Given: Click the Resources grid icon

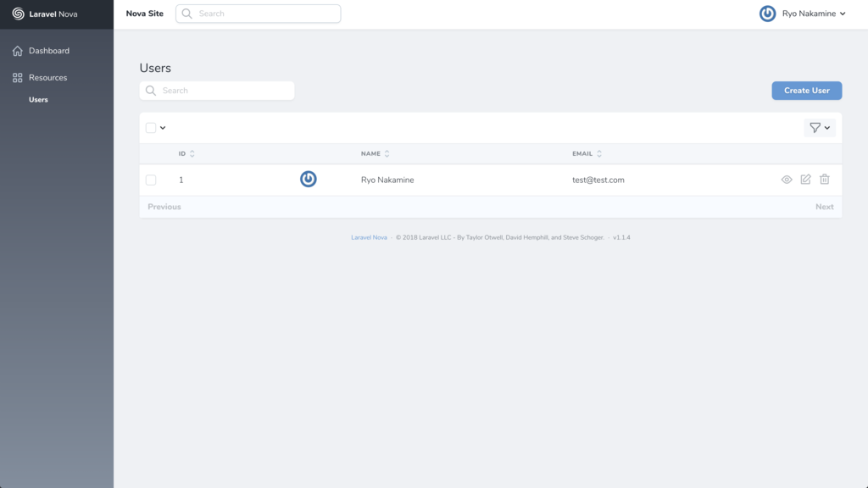Looking at the screenshot, I should [x=16, y=77].
